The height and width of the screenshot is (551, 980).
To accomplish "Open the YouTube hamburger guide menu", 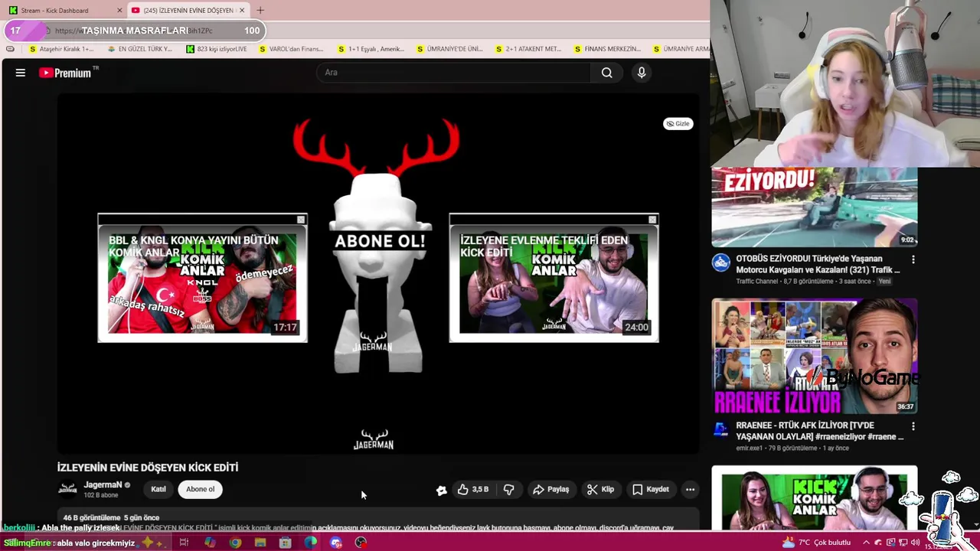I will [21, 73].
